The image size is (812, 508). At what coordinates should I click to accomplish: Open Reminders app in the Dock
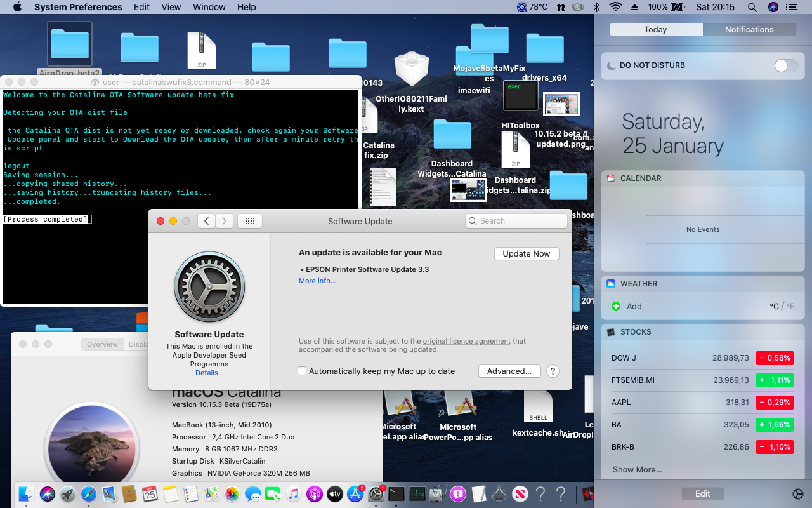tap(191, 494)
